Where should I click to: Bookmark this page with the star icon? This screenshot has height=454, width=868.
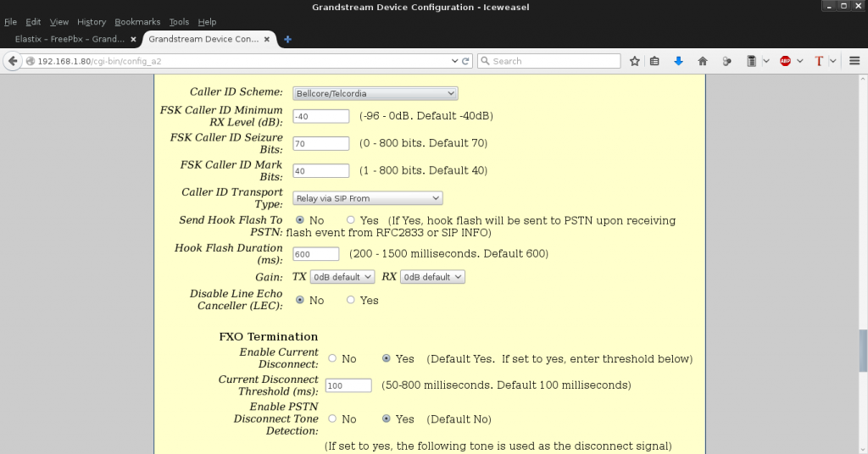pos(635,61)
